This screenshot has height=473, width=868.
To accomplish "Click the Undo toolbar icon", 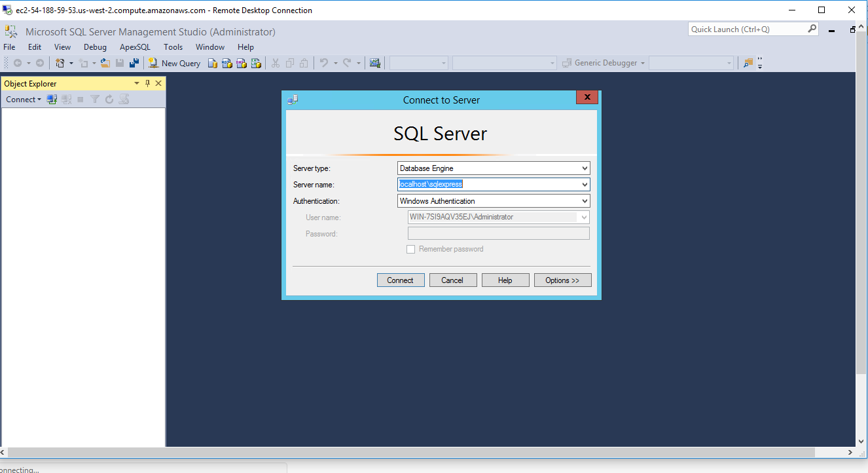I will pyautogui.click(x=325, y=62).
